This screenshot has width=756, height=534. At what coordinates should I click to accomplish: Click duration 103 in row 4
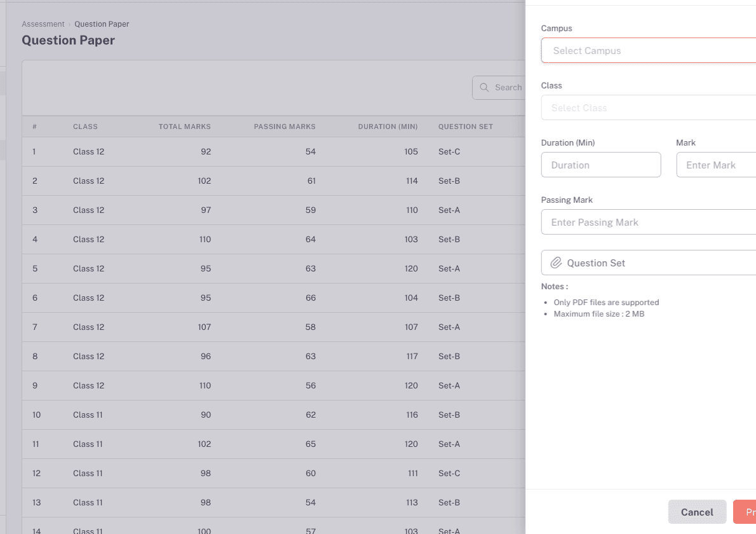[411, 239]
